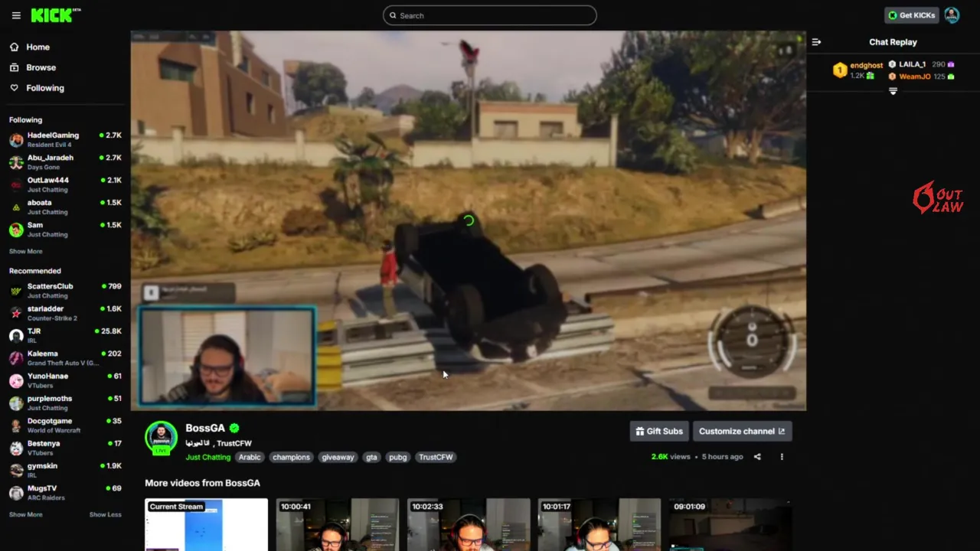The height and width of the screenshot is (551, 980).
Task: Open the 09:01:09 video thumbnail
Action: 730,525
